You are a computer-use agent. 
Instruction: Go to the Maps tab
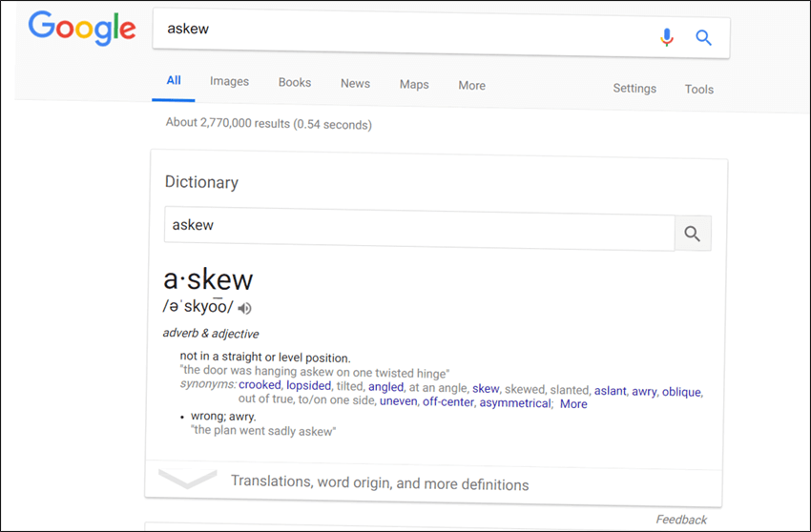pyautogui.click(x=414, y=84)
